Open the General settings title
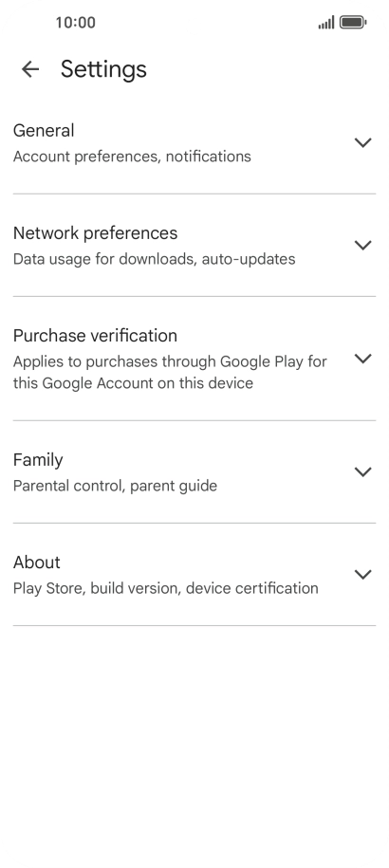 pyautogui.click(x=44, y=131)
